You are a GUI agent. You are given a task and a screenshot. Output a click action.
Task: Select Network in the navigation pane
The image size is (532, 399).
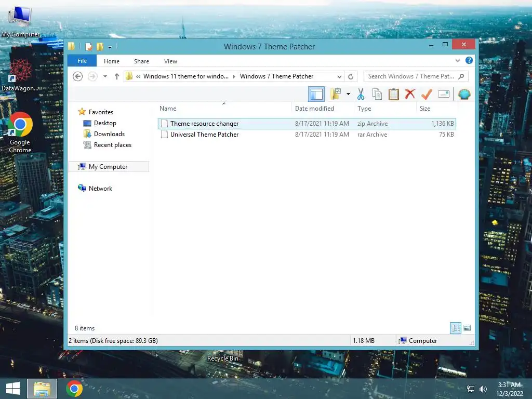100,188
